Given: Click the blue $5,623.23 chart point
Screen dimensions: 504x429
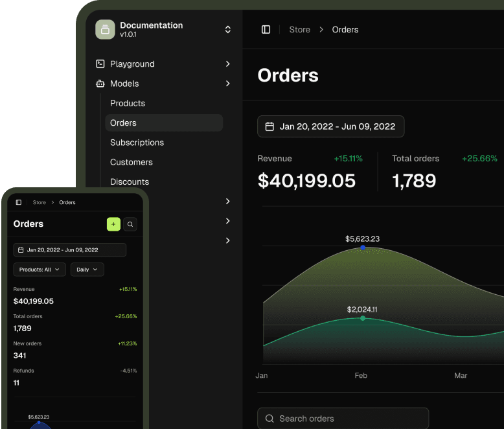Looking at the screenshot, I should click(x=363, y=248).
